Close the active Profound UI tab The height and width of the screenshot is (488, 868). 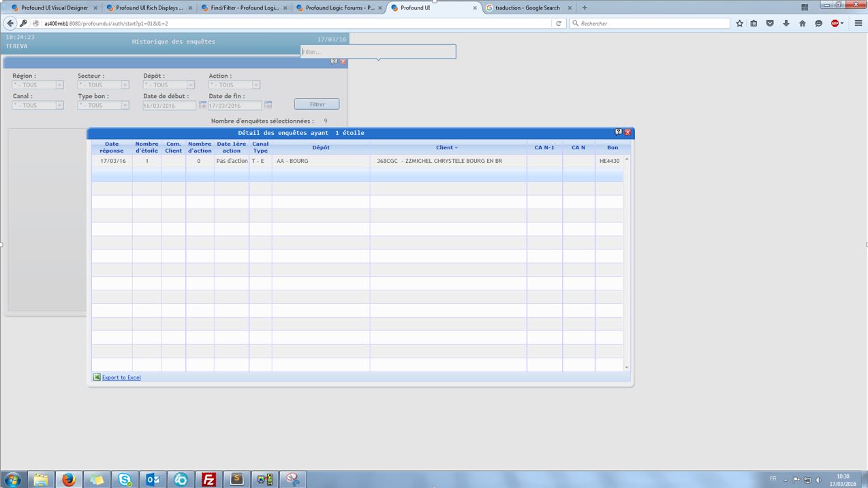pos(475,7)
